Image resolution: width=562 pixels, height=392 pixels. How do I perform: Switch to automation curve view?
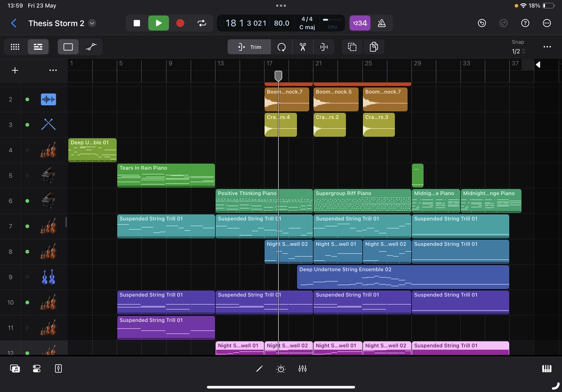(91, 47)
